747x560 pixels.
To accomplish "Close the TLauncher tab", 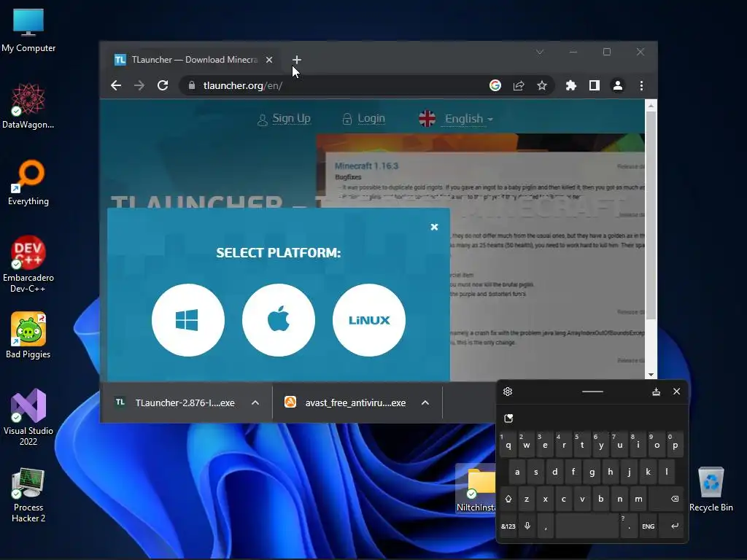I will tap(269, 60).
